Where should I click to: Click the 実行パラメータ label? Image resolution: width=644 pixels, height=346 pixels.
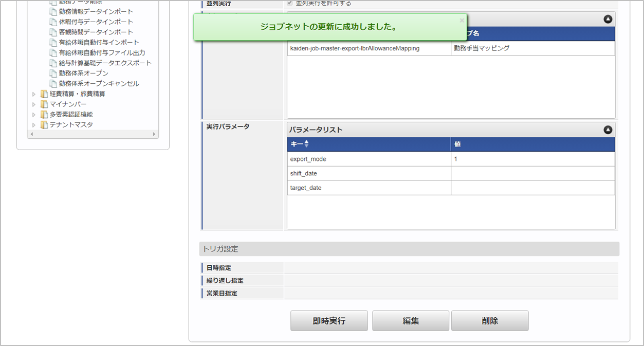228,126
